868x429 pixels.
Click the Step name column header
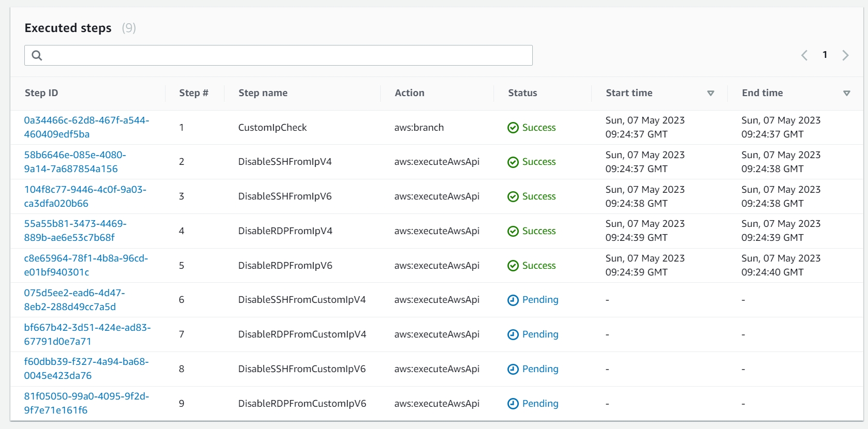pyautogui.click(x=263, y=93)
